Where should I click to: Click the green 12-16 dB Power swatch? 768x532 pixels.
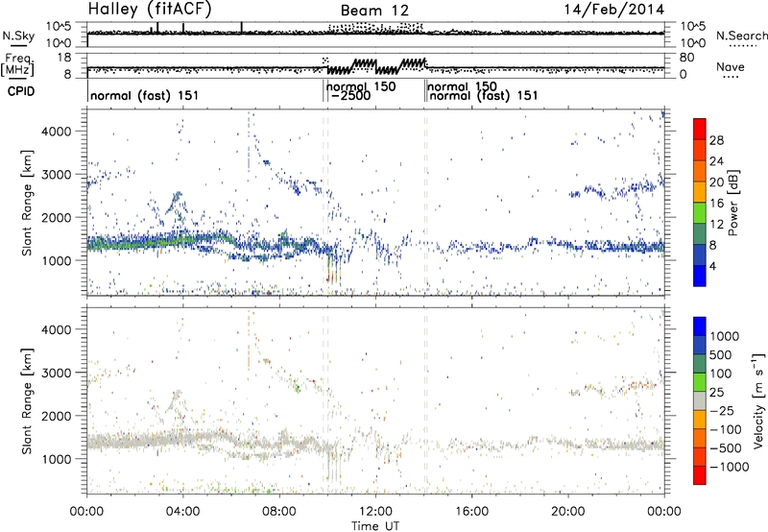click(700, 212)
